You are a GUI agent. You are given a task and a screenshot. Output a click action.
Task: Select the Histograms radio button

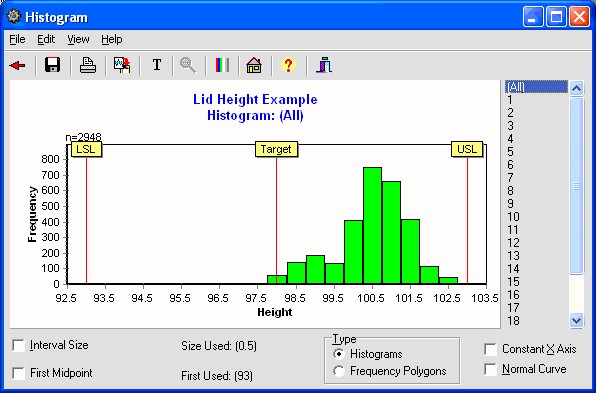click(339, 354)
